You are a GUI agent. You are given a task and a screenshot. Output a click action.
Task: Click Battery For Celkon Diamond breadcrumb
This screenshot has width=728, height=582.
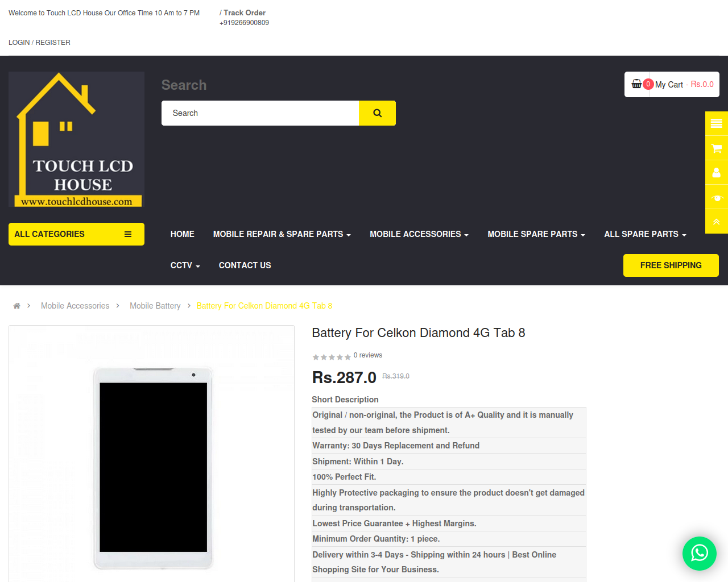click(264, 306)
